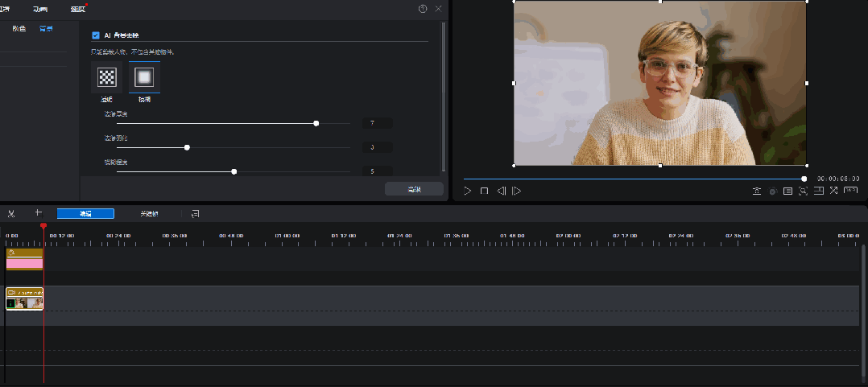Choose the blur background option

(144, 77)
